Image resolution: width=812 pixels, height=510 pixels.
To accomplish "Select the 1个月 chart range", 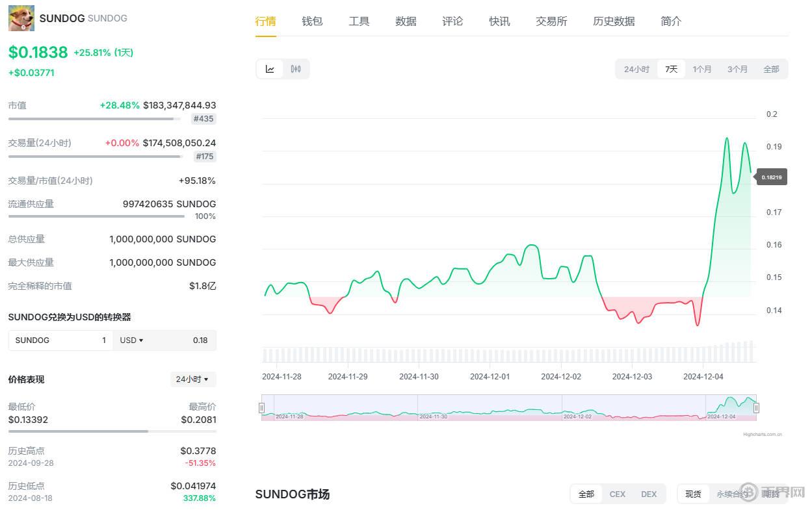I will tap(702, 69).
